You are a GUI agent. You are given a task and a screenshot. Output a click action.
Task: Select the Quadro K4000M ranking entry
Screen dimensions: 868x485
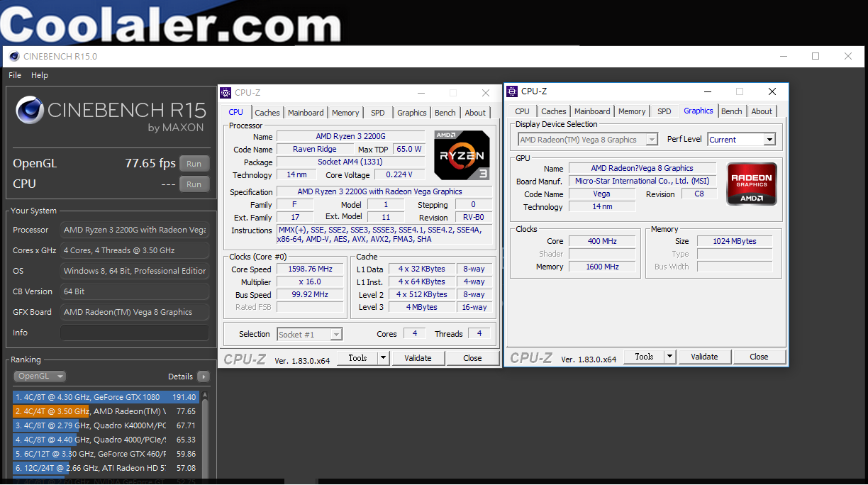click(106, 425)
